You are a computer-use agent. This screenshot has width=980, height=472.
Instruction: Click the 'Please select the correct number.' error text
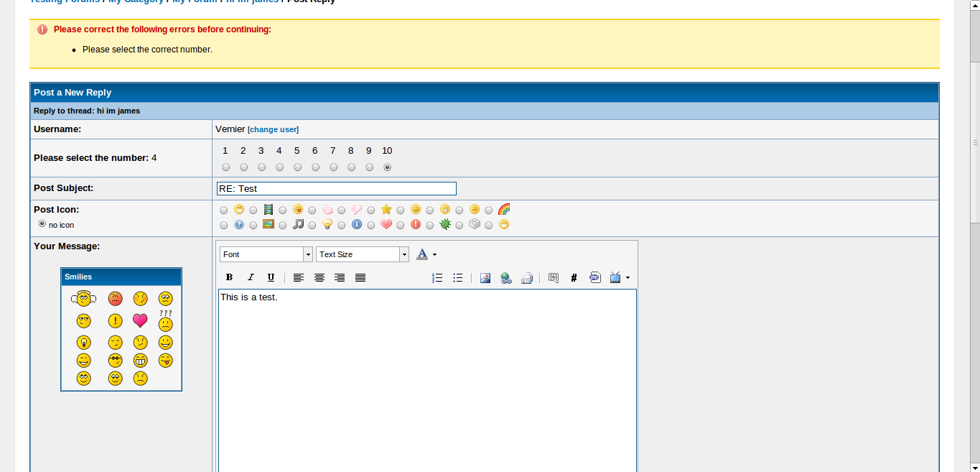[x=147, y=50]
